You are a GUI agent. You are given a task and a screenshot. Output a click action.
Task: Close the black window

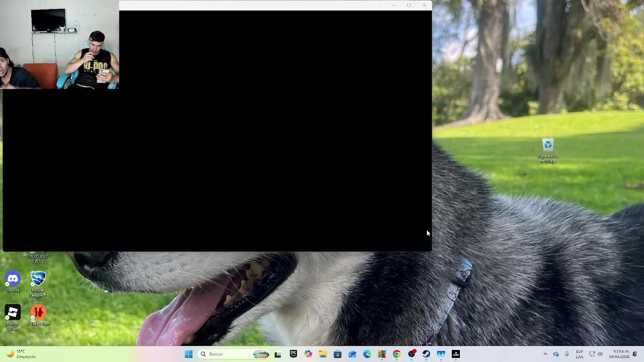pos(424,5)
